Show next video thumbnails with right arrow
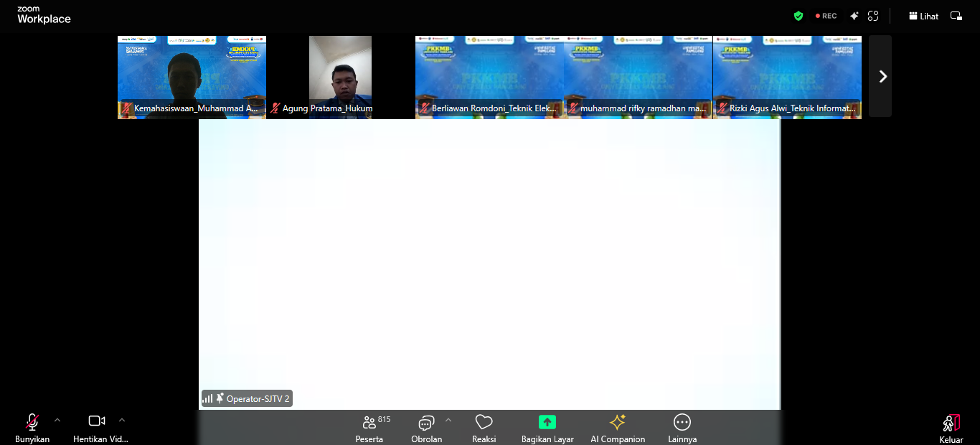The image size is (980, 445). point(881,76)
